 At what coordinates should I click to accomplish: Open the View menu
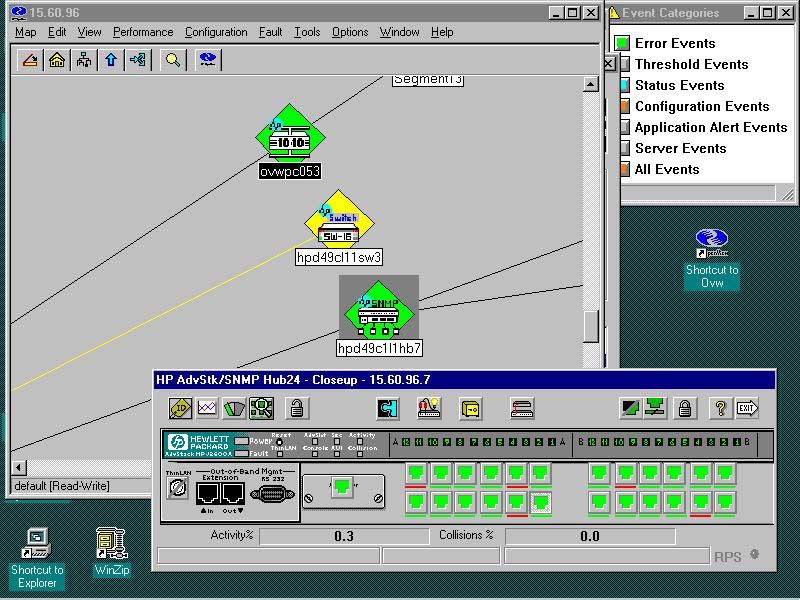click(x=89, y=32)
